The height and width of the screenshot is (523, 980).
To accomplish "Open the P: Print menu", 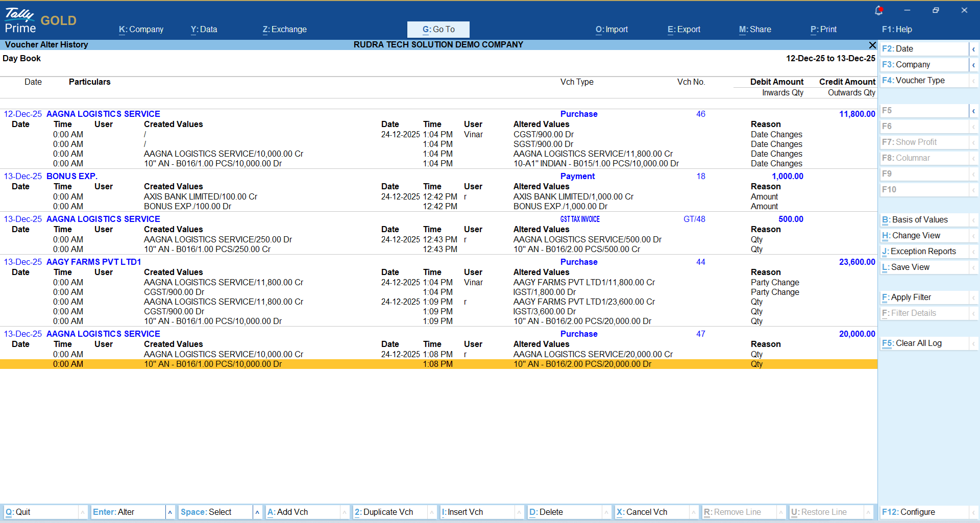I will (823, 30).
